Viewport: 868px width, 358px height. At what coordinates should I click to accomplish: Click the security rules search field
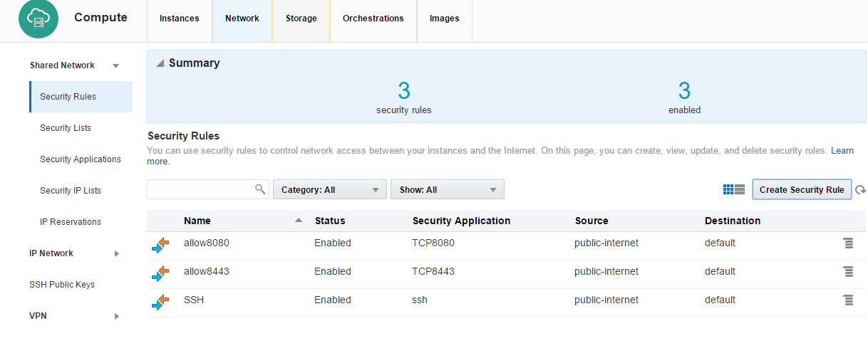pos(201,189)
